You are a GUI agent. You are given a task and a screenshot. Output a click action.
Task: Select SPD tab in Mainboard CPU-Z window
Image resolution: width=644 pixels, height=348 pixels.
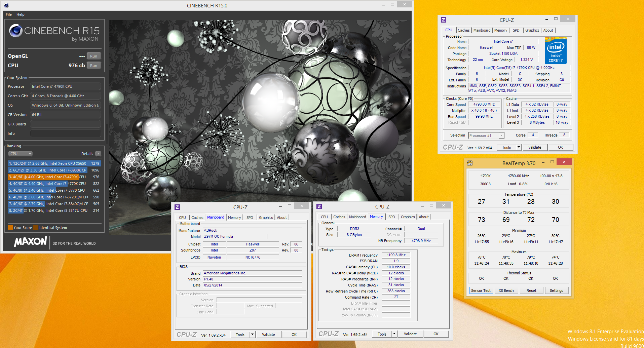(x=250, y=218)
